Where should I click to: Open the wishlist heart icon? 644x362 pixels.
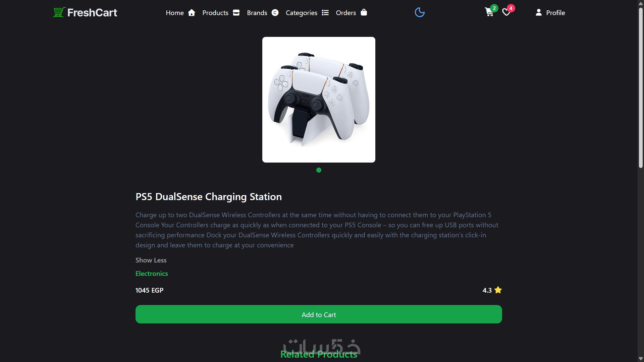pos(506,13)
